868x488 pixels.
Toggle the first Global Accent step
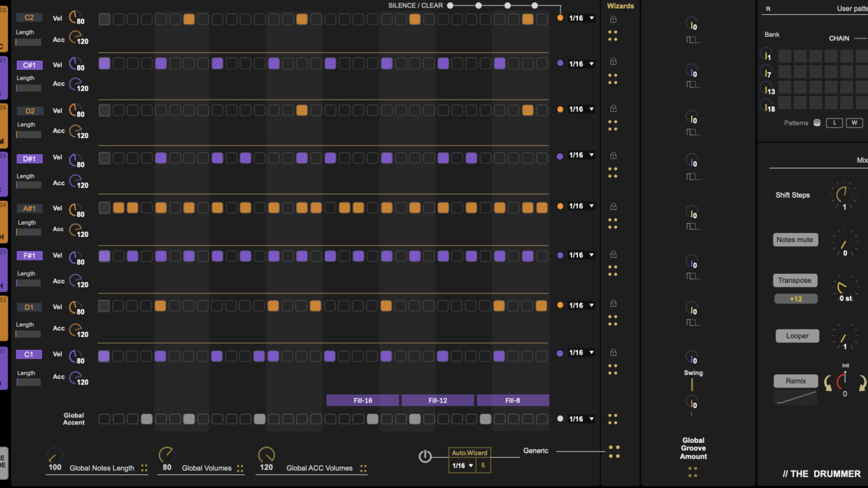(104, 419)
